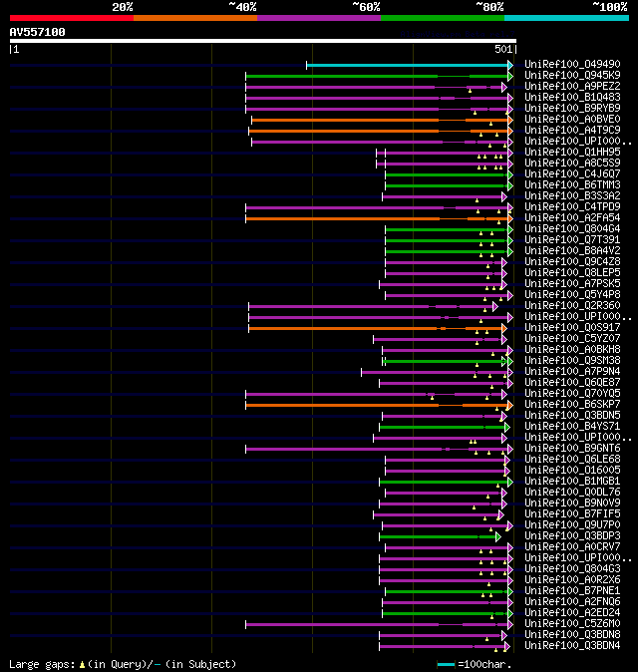Click the UniRef100_A0CRV7 label
The image size is (638, 672).
click(572, 547)
